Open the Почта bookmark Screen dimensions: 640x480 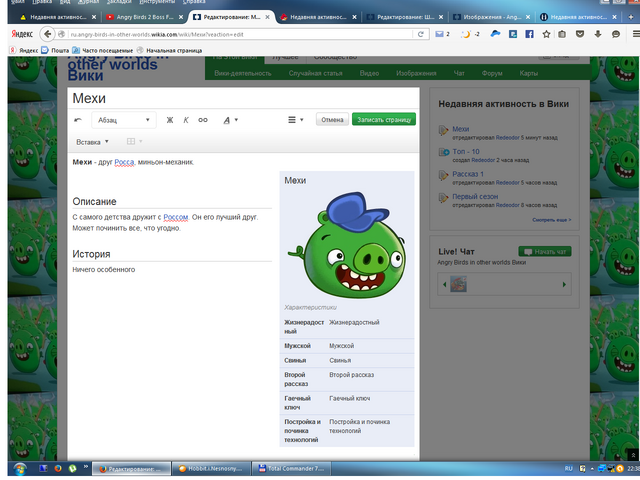55,50
